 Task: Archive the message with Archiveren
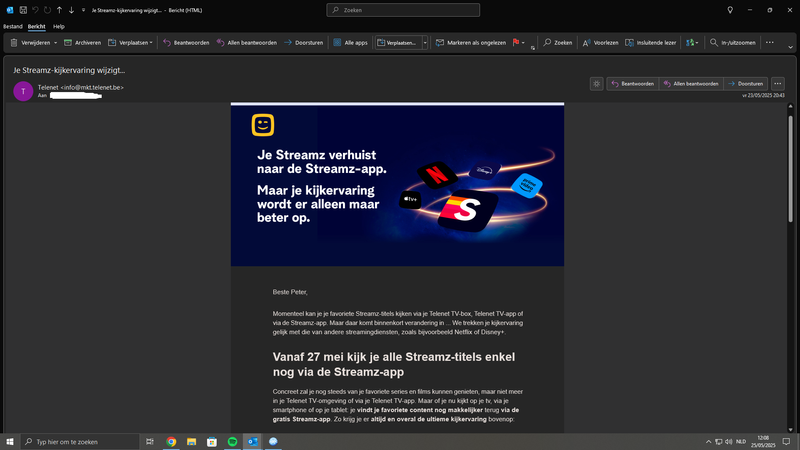point(82,42)
